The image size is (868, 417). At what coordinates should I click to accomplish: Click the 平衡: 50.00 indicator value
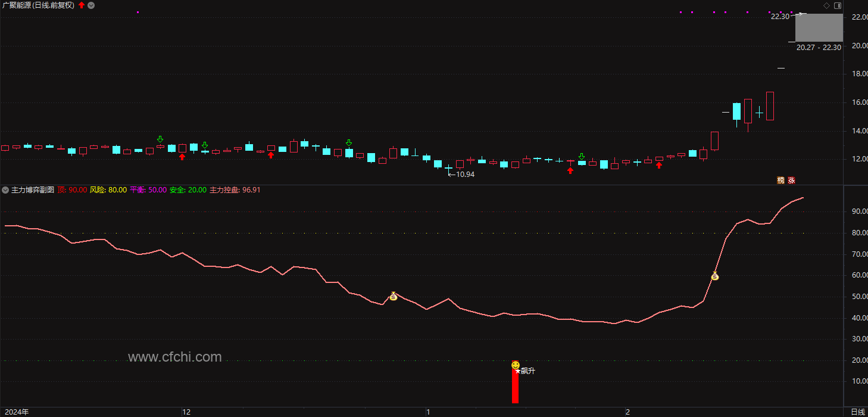tap(148, 190)
